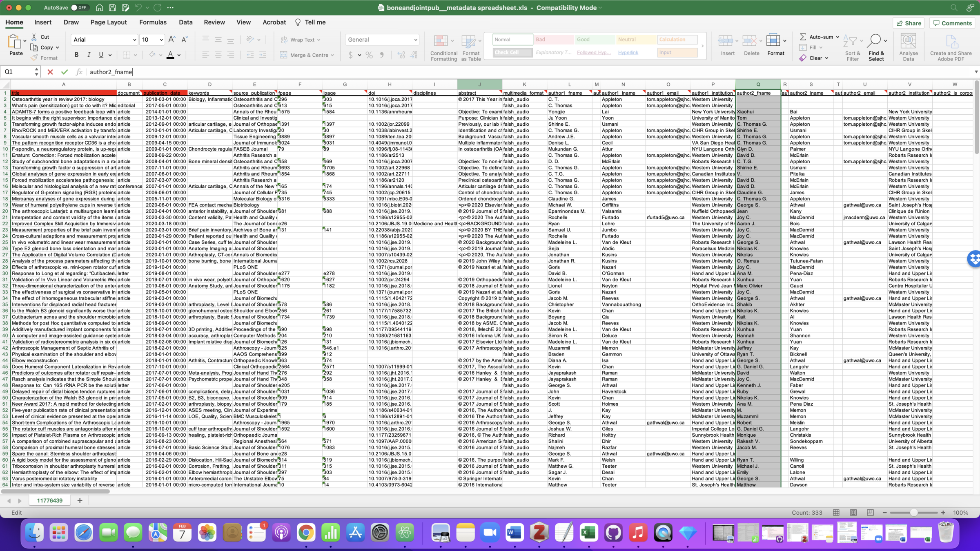
Task: Cancel the cell entry with the red X
Action: click(x=50, y=72)
